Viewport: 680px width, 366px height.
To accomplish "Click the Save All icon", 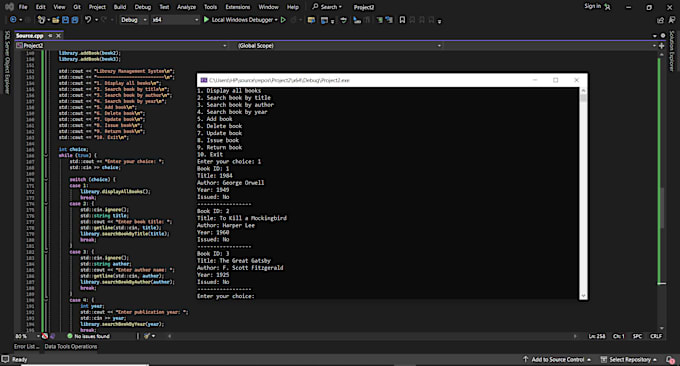I will pyautogui.click(x=75, y=20).
